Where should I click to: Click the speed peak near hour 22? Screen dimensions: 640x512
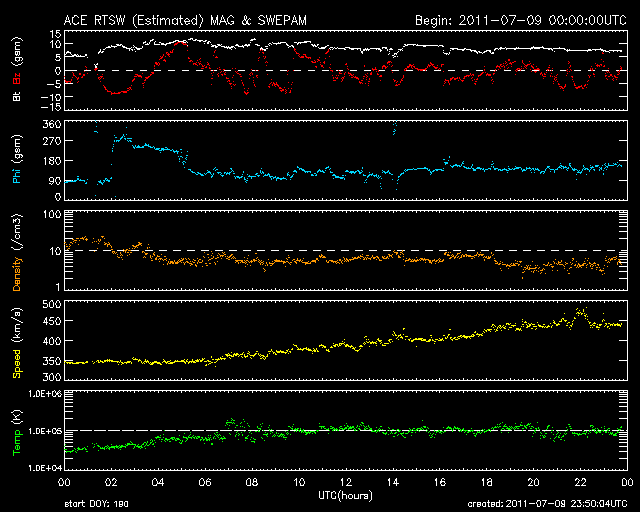click(580, 312)
